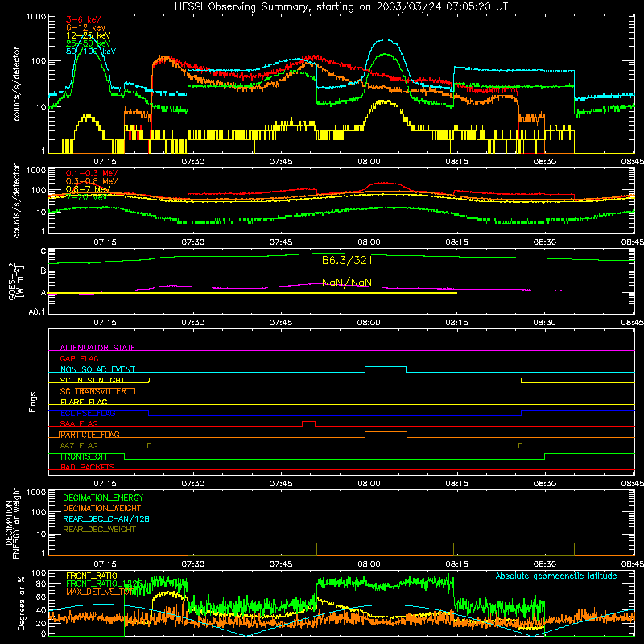Click the '08:00' tick under the top panel
Screen dimensions: 644x644
pyautogui.click(x=369, y=162)
